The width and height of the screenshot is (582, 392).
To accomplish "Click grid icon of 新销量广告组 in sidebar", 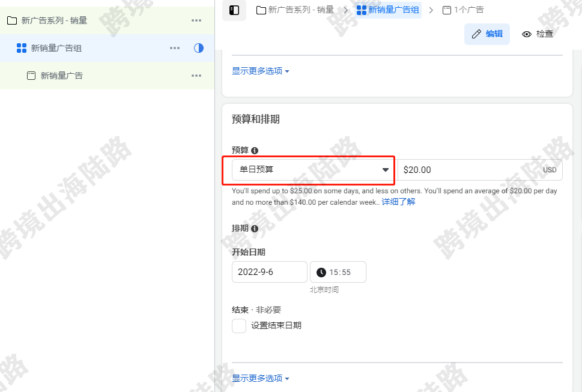I will pos(22,48).
